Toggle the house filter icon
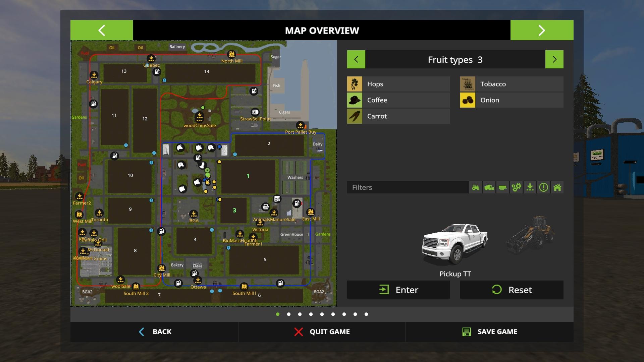This screenshot has width=644, height=362. click(557, 187)
